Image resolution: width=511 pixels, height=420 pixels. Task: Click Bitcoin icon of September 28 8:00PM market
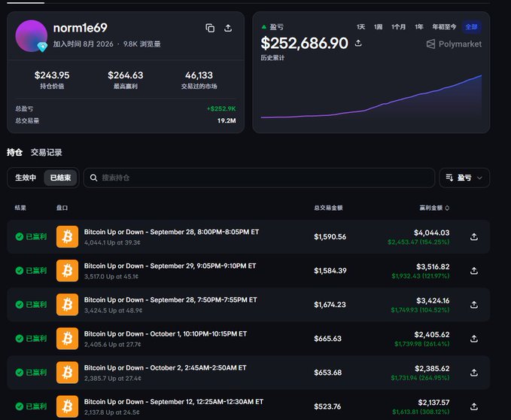click(67, 236)
